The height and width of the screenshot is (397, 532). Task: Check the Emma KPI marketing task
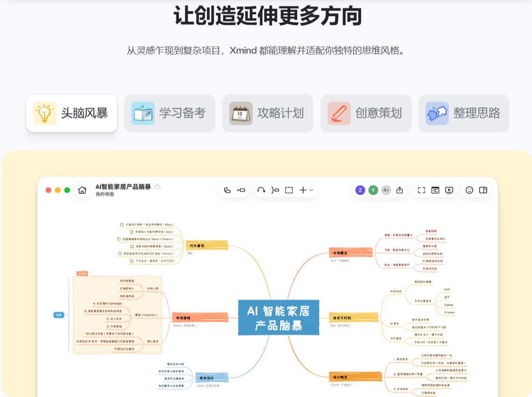coord(120,254)
